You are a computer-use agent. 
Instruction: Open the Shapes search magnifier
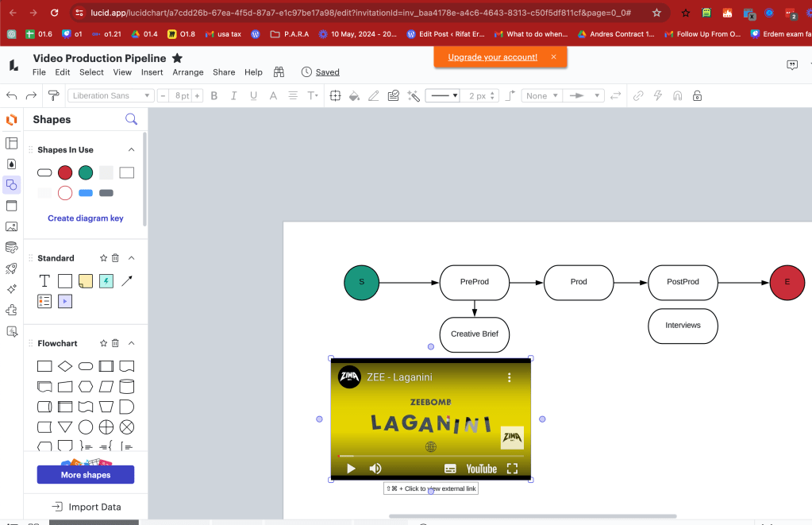tap(132, 119)
